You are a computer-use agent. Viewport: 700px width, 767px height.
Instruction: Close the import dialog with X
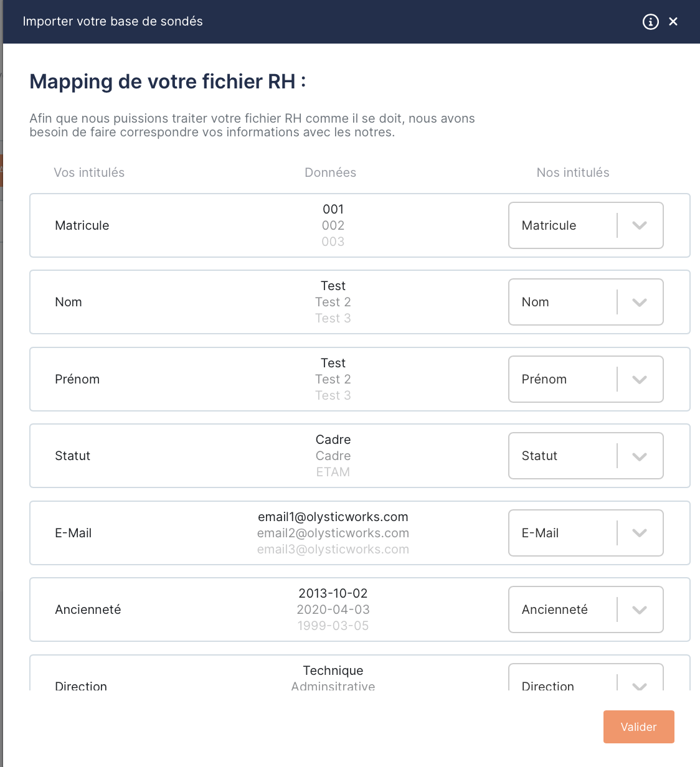point(673,22)
